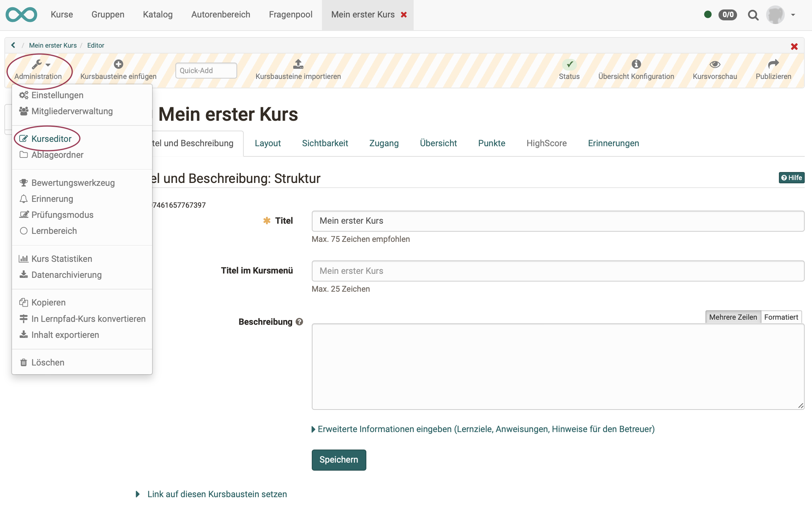
Task: Open Kurs Statistiken menu entry
Action: click(x=82, y=259)
